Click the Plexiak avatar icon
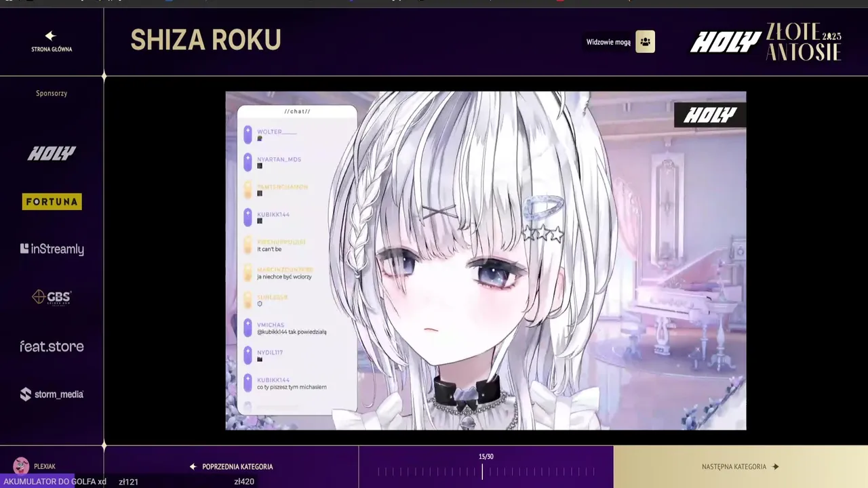The image size is (868, 488). [21, 466]
